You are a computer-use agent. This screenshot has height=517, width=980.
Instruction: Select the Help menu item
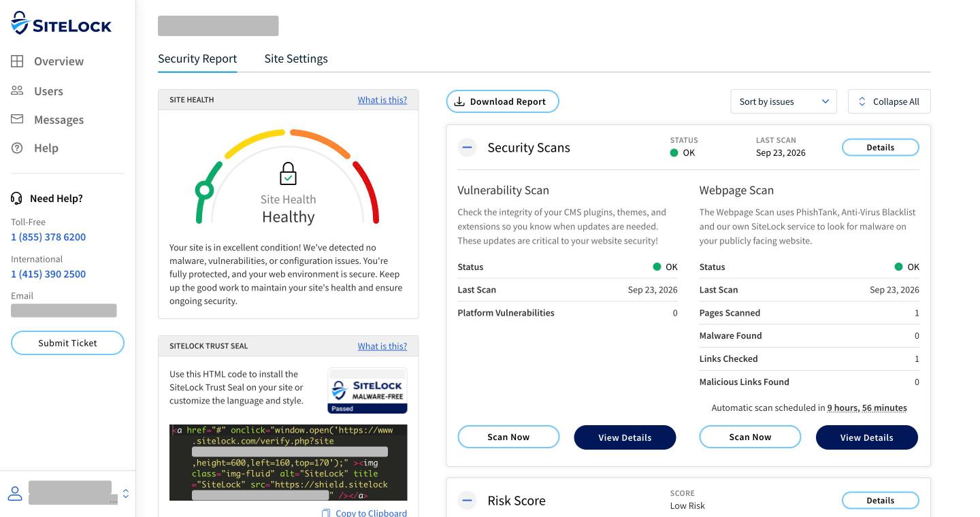pos(46,148)
